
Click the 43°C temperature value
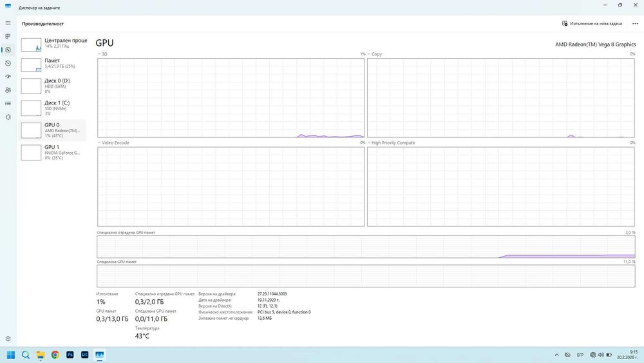click(x=142, y=337)
